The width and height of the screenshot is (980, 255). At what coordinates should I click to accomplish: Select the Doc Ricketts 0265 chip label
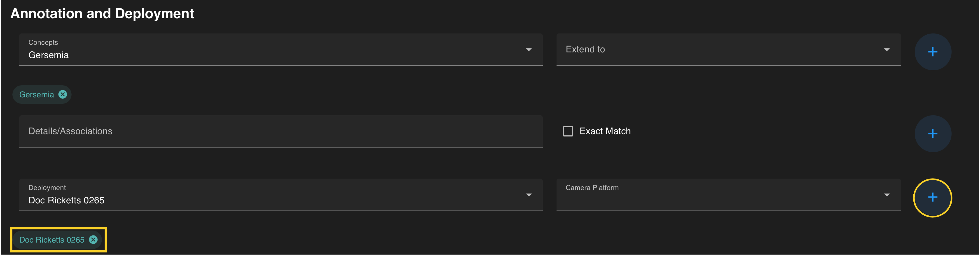tap(52, 240)
